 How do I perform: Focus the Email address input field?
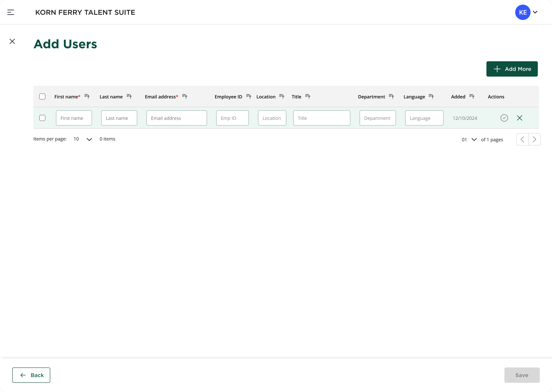(176, 118)
